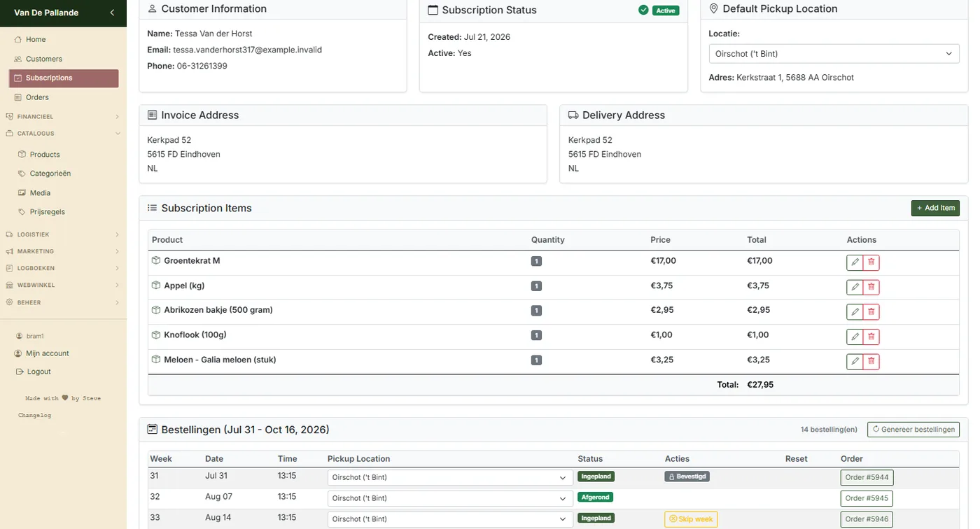Click the Add item button
The image size is (980, 529).
[935, 208]
